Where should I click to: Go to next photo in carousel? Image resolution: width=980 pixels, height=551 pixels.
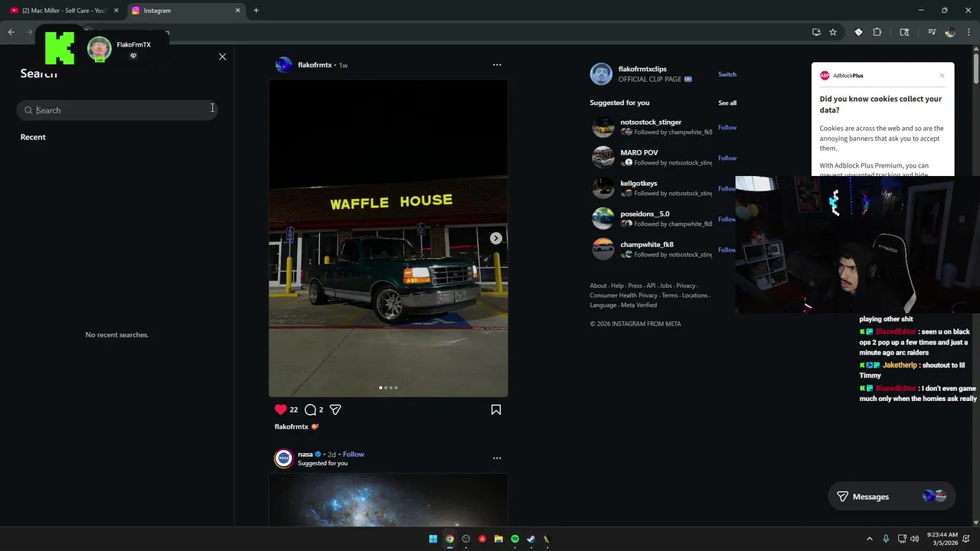(x=496, y=238)
